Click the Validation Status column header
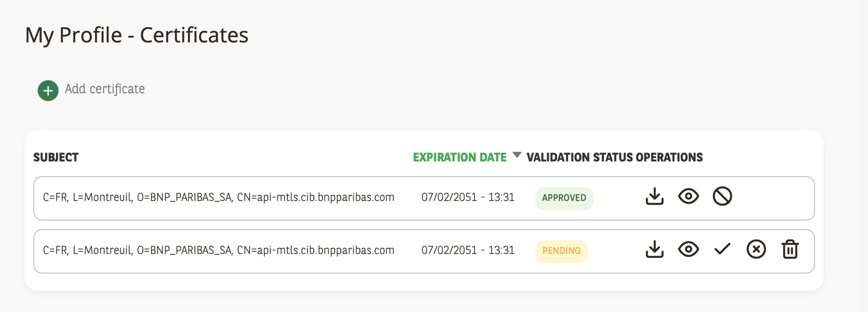Image resolution: width=868 pixels, height=312 pixels. tap(579, 158)
